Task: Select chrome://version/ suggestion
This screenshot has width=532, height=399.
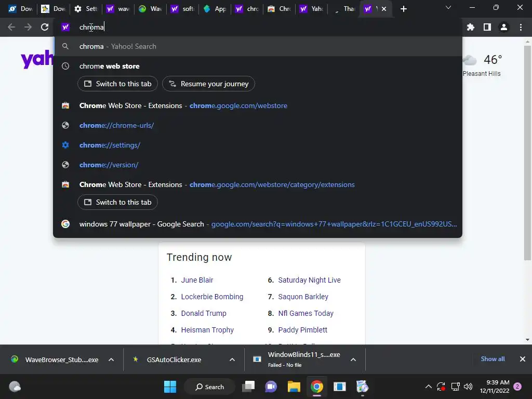Action: (x=258, y=165)
